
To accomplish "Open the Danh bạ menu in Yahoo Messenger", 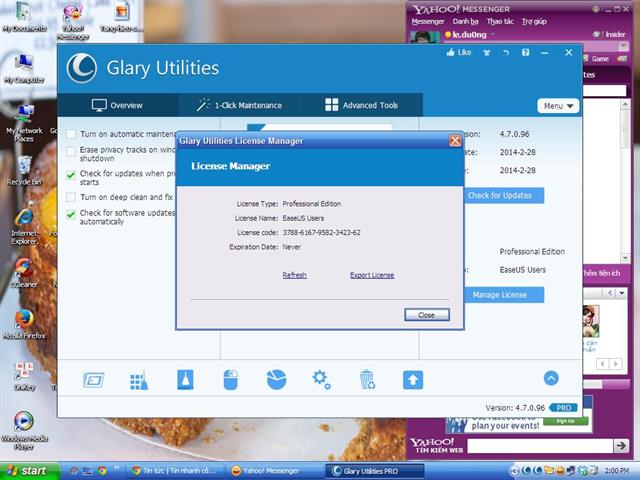I will [x=465, y=22].
